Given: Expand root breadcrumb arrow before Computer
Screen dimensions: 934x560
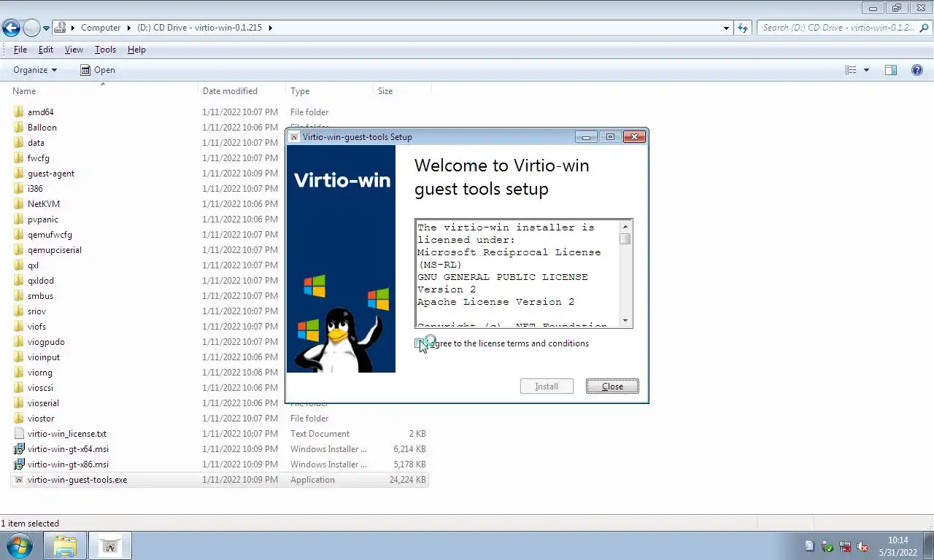Looking at the screenshot, I should pos(74,28).
